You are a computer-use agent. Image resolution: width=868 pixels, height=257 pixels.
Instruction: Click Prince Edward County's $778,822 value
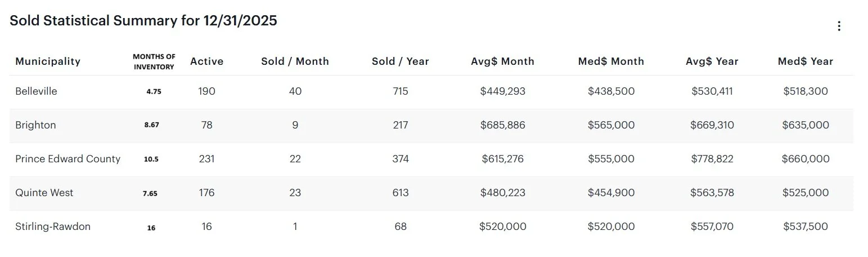712,159
